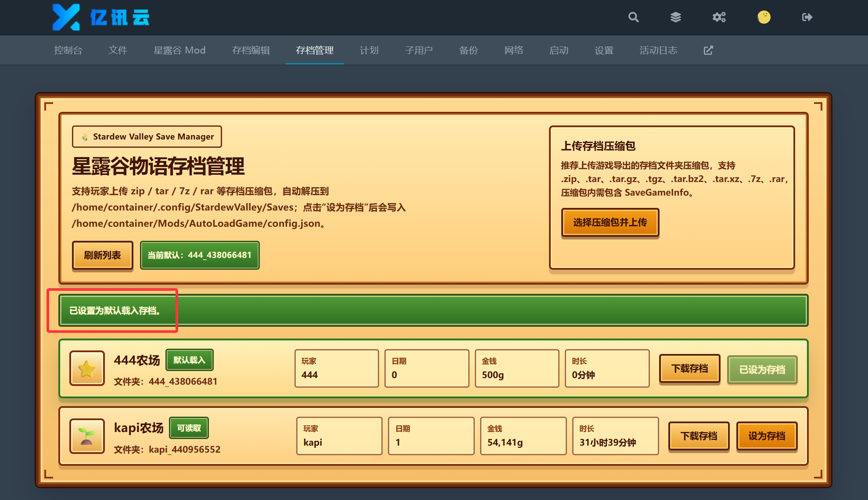Viewport: 868px width, 500px height.
Task: Open the external link icon in nav bar
Action: [x=708, y=50]
